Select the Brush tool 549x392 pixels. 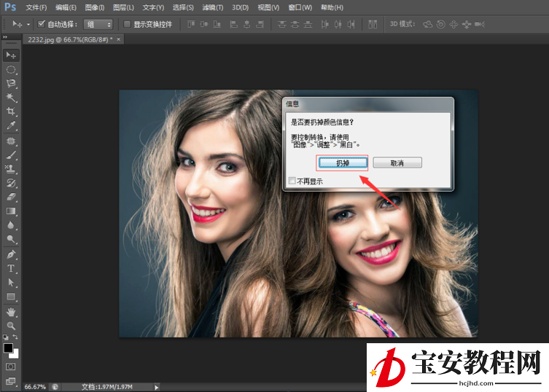[x=11, y=155]
